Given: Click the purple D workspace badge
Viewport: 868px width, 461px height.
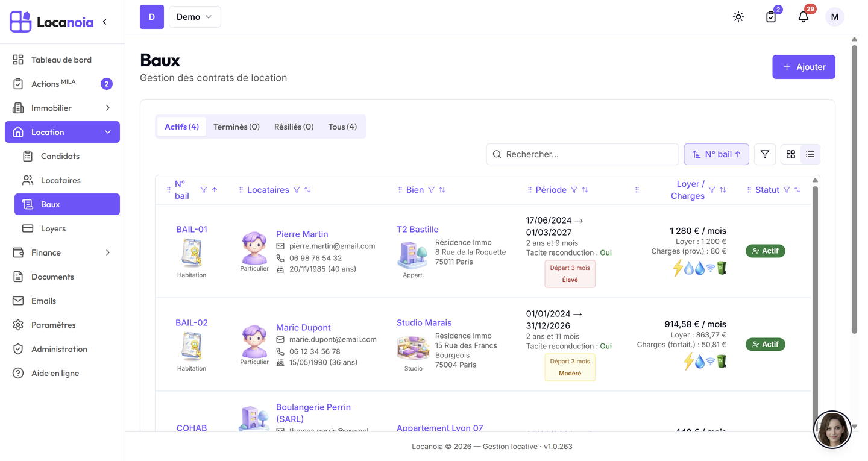Looking at the screenshot, I should (x=152, y=17).
